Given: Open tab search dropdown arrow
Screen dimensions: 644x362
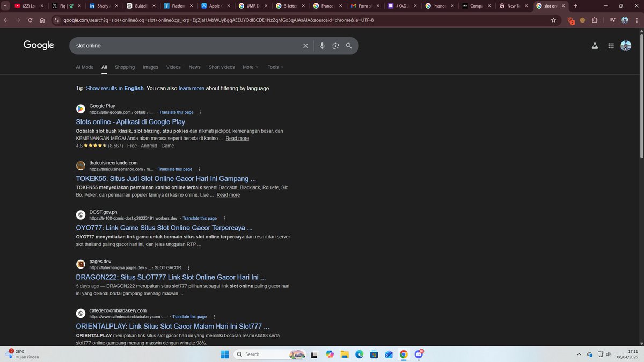Looking at the screenshot, I should point(5,6).
